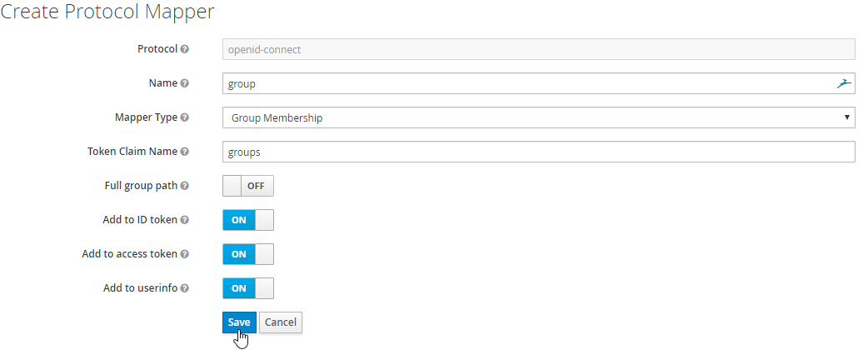Save the protocol mapper
The width and height of the screenshot is (868, 350).
coord(239,322)
